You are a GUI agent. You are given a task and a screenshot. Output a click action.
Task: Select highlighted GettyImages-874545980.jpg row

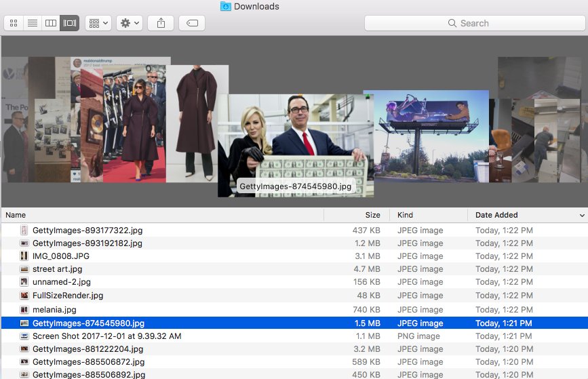294,323
